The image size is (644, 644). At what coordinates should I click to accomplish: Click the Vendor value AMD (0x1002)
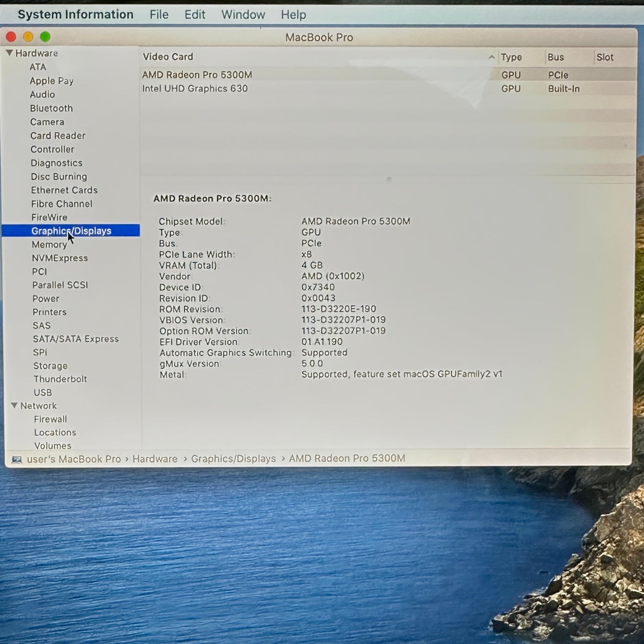click(x=333, y=276)
